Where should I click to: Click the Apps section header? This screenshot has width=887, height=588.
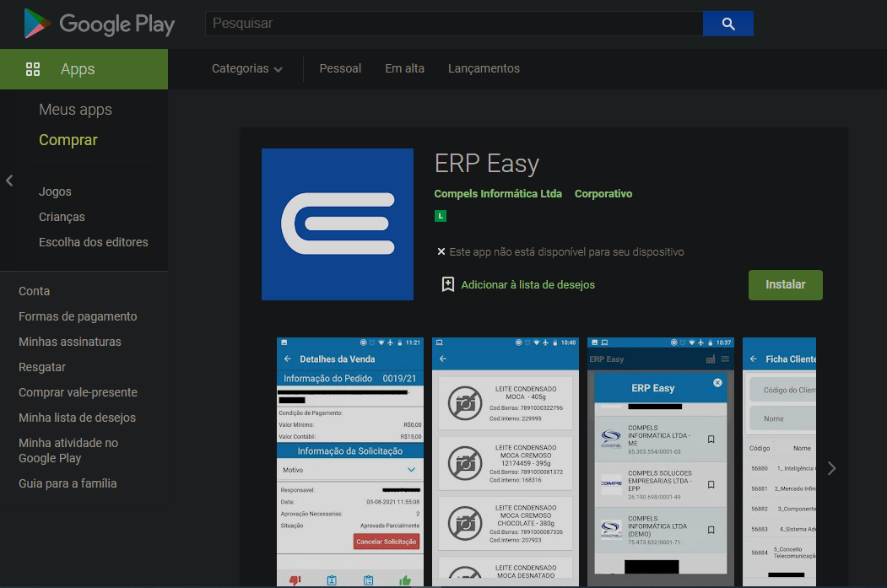click(84, 69)
